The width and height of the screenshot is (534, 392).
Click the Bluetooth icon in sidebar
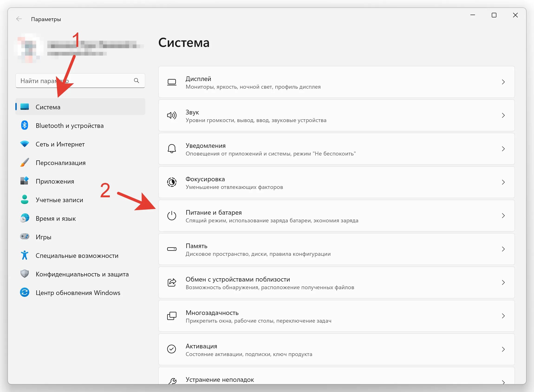pos(24,125)
